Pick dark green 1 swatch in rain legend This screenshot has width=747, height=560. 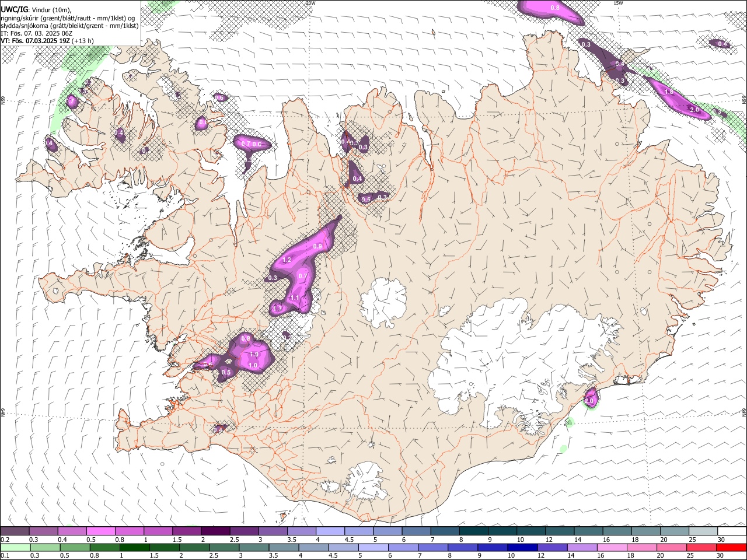tap(135, 547)
